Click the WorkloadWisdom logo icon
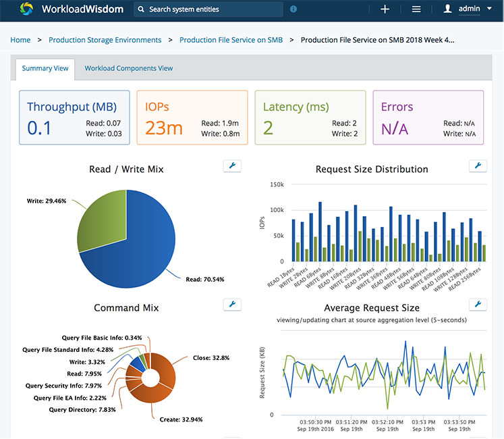The image size is (504, 439). (x=26, y=9)
